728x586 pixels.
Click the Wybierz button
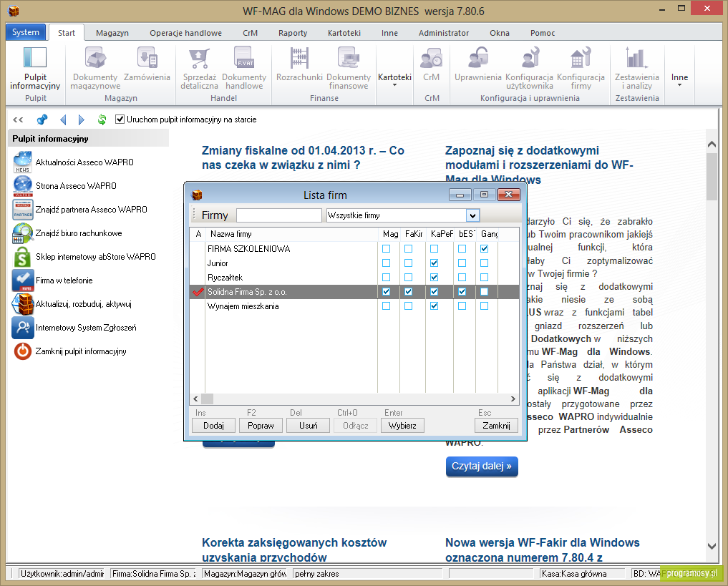pyautogui.click(x=402, y=426)
